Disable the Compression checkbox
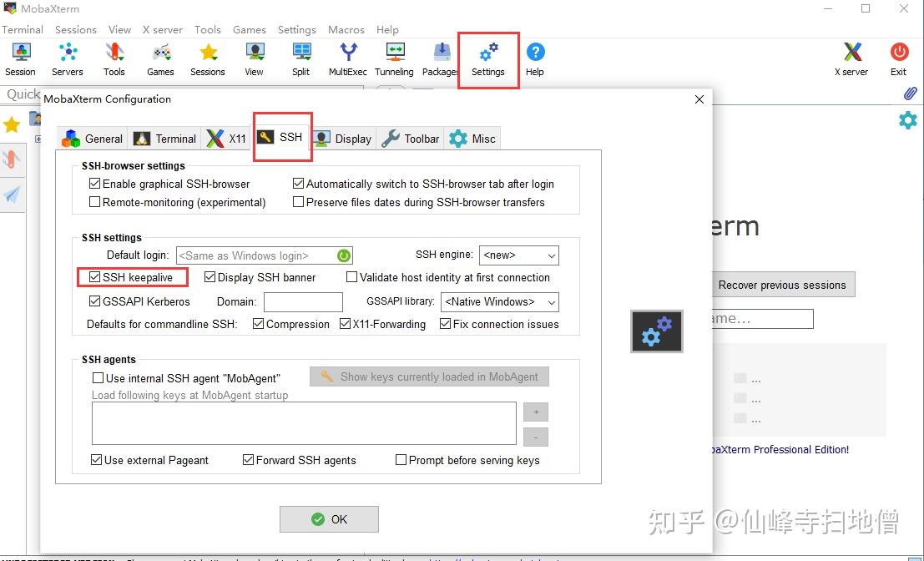This screenshot has height=561, width=924. (258, 324)
